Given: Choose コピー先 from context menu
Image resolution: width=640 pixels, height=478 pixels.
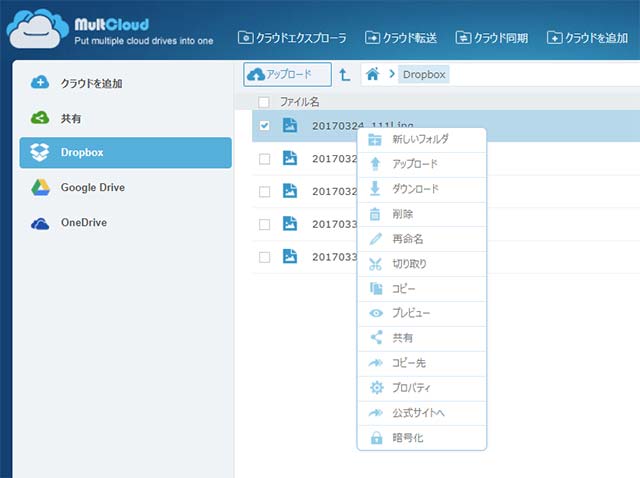Looking at the screenshot, I should coord(422,363).
